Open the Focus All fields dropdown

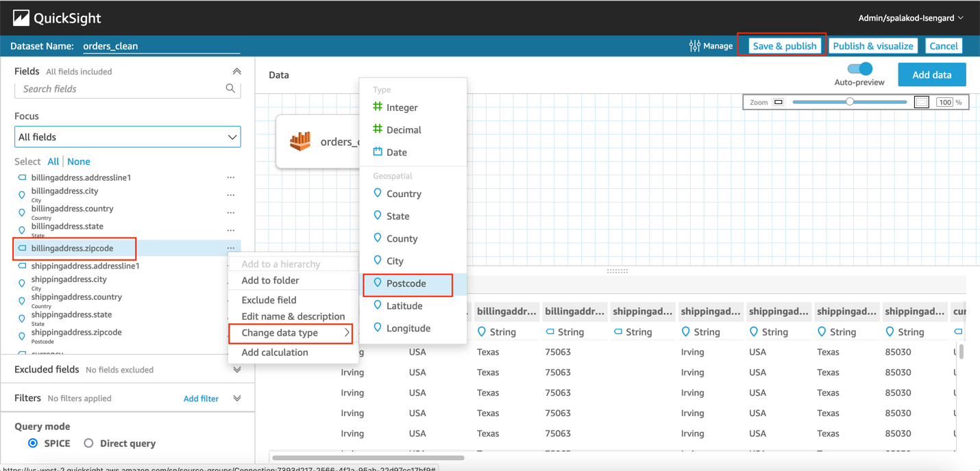coord(127,137)
